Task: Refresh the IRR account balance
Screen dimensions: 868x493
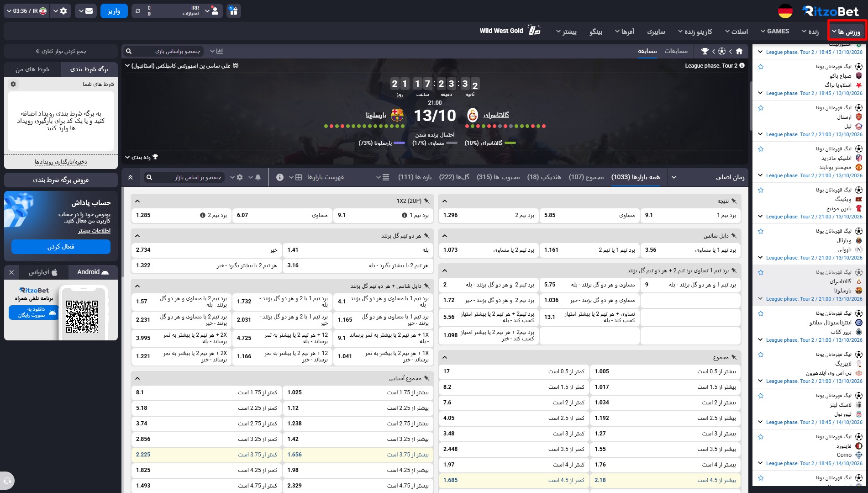Action: (138, 11)
